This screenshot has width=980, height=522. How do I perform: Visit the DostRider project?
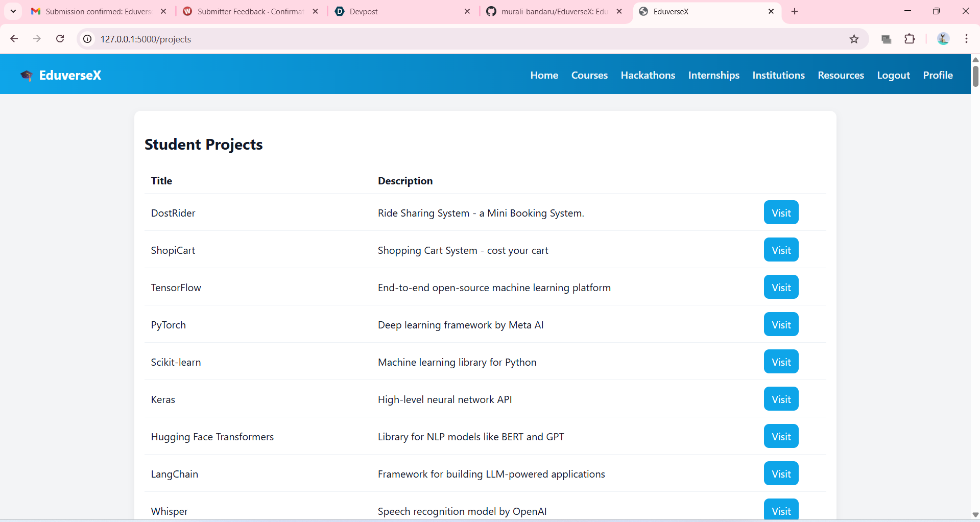pyautogui.click(x=781, y=212)
